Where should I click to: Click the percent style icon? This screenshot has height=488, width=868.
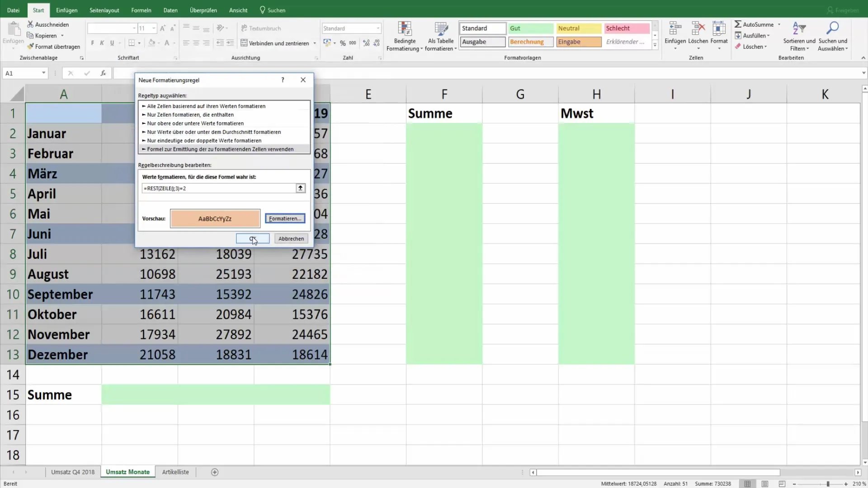(343, 43)
